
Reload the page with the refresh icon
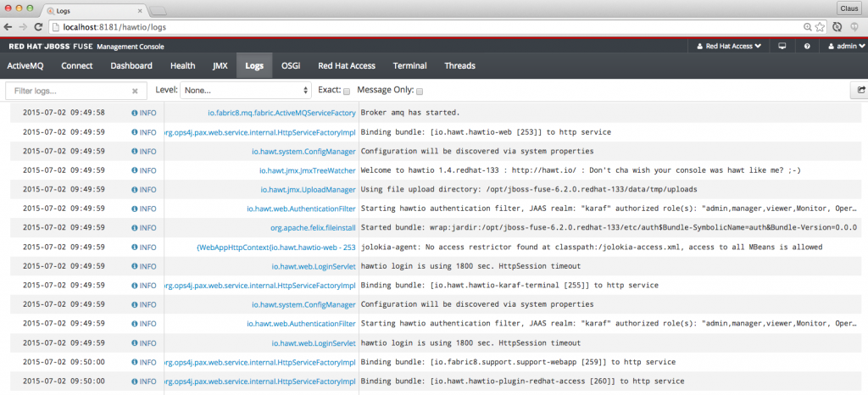(38, 26)
